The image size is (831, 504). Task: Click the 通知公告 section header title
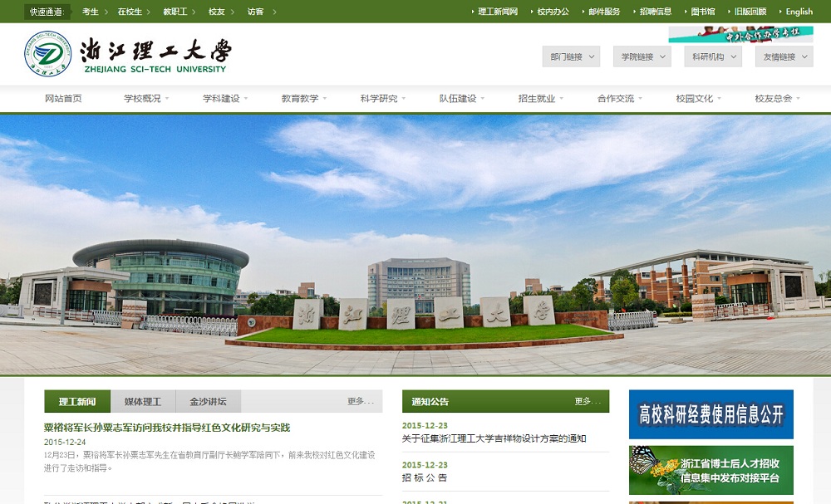point(430,402)
